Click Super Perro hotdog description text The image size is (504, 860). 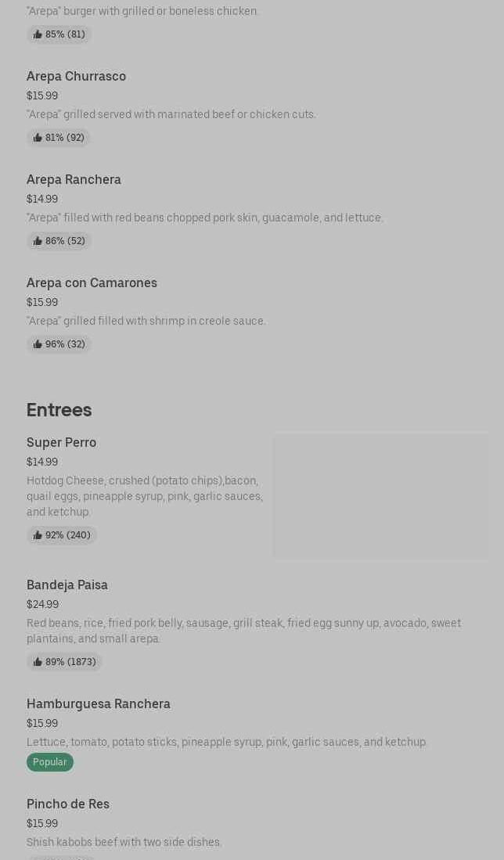tap(145, 495)
